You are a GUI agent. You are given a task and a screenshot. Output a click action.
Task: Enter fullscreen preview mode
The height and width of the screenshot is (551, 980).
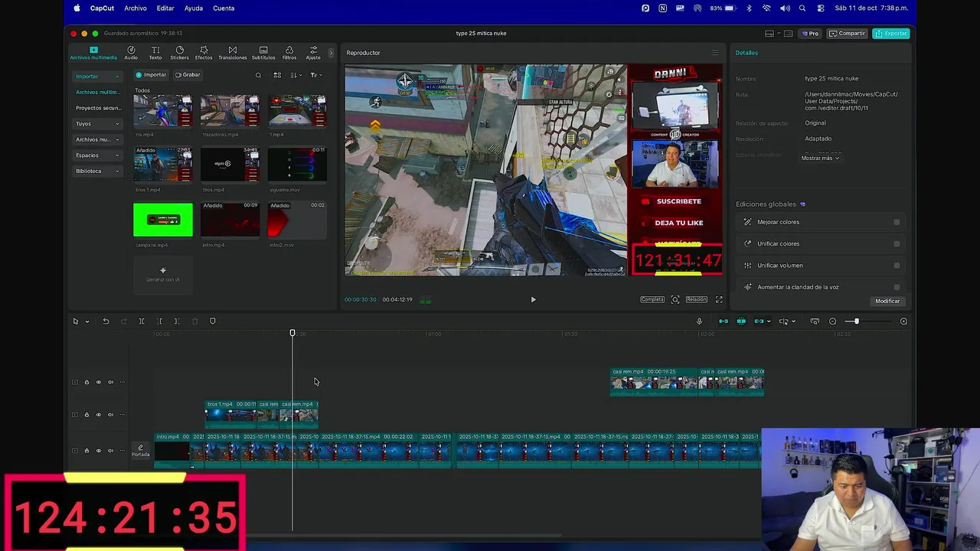pyautogui.click(x=719, y=300)
